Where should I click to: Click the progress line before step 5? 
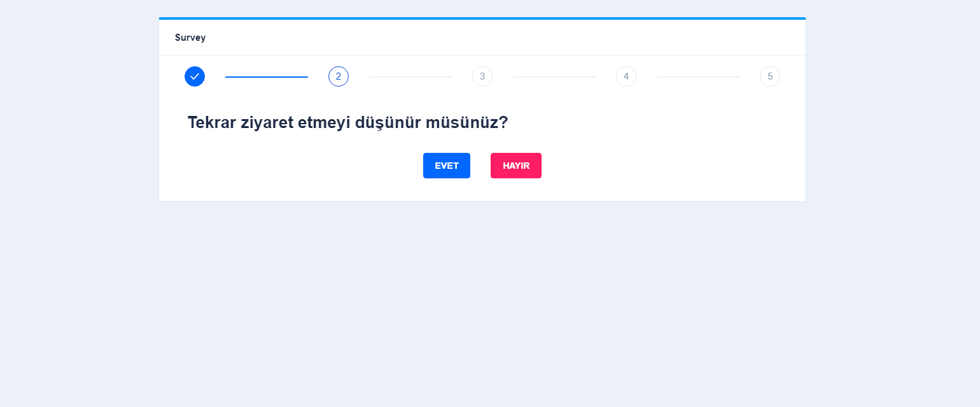click(x=697, y=77)
